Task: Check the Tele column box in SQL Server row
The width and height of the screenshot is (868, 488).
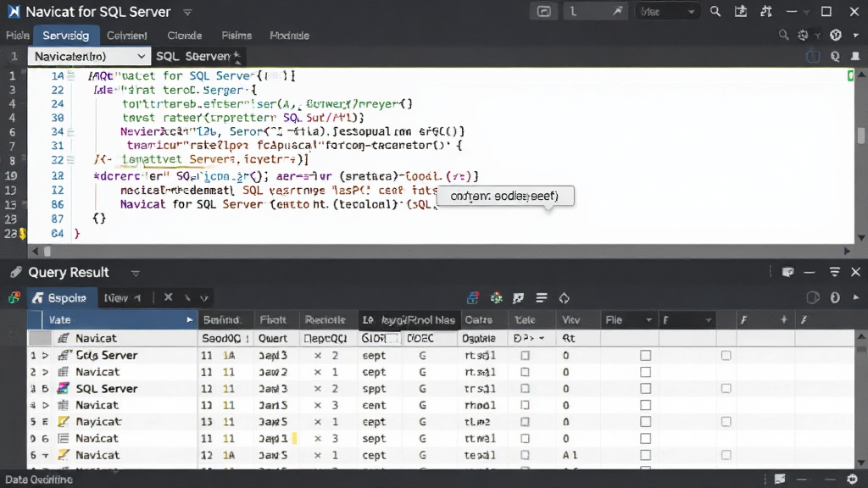Action: (525, 388)
